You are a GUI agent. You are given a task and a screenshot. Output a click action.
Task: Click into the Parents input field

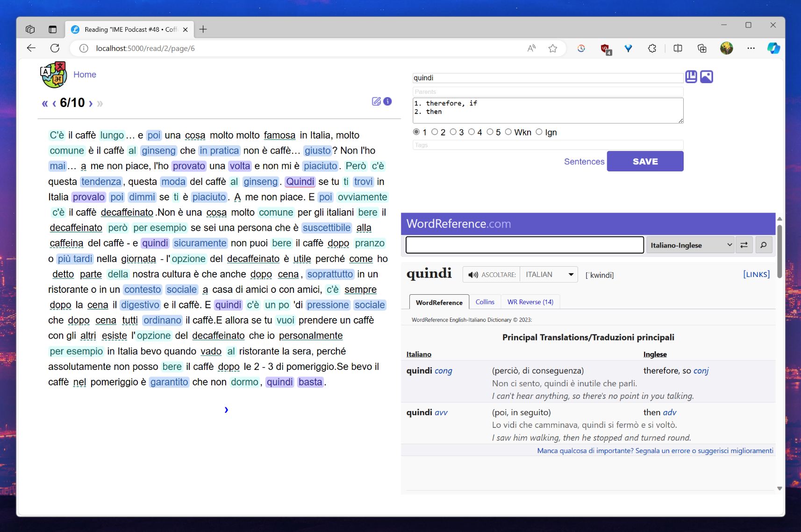548,92
